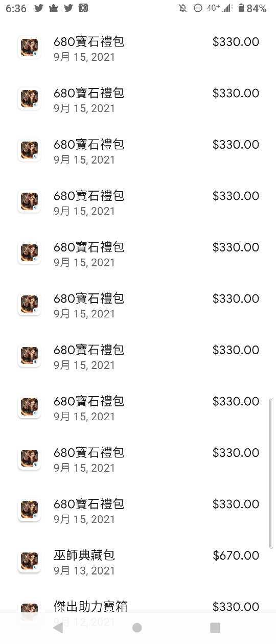Tap the circular home navigation button
This screenshot has height=644, width=276.
click(137, 628)
